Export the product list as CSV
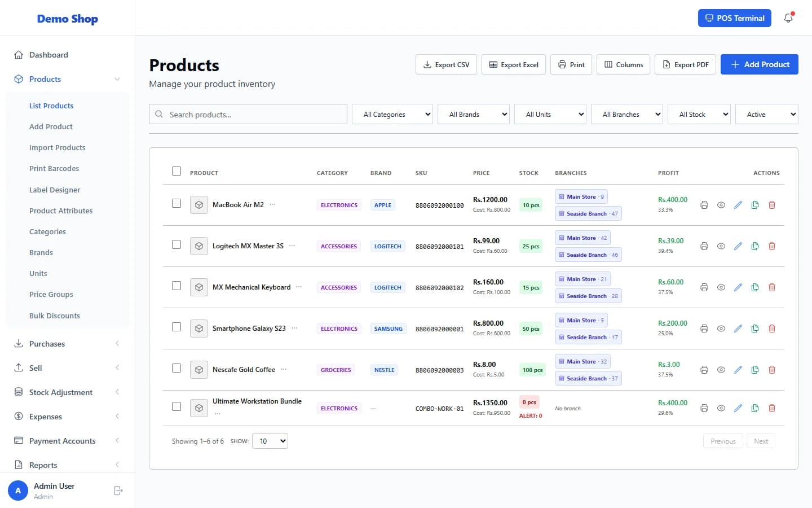This screenshot has height=508, width=812. click(447, 64)
